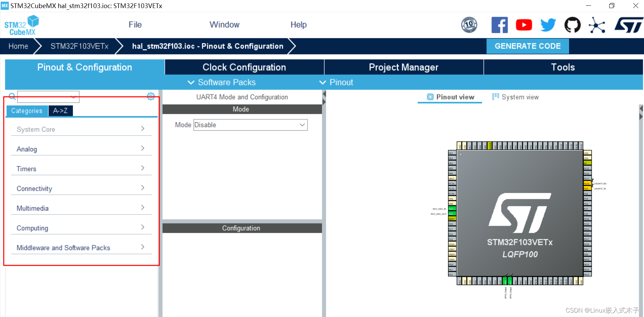Click the System view grid icon
This screenshot has width=644, height=317.
pyautogui.click(x=495, y=96)
